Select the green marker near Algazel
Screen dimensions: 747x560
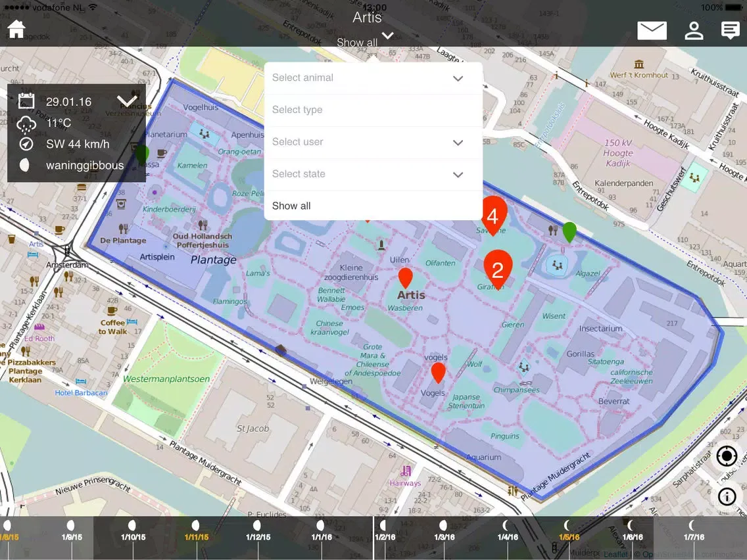pos(569,232)
